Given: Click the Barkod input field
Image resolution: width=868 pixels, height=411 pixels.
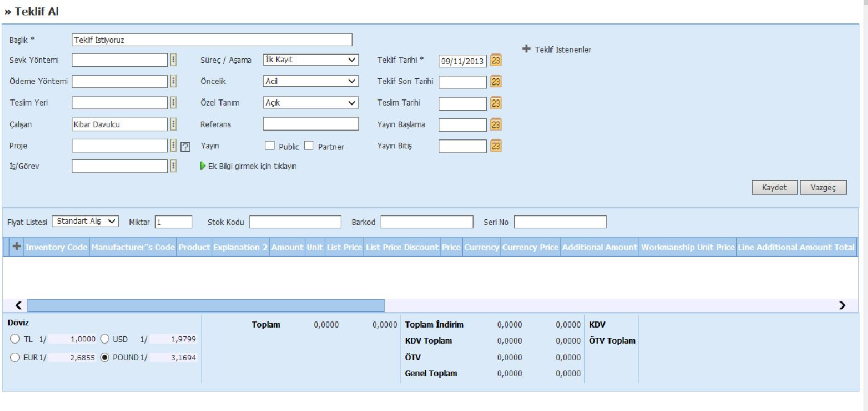Looking at the screenshot, I should 427,221.
